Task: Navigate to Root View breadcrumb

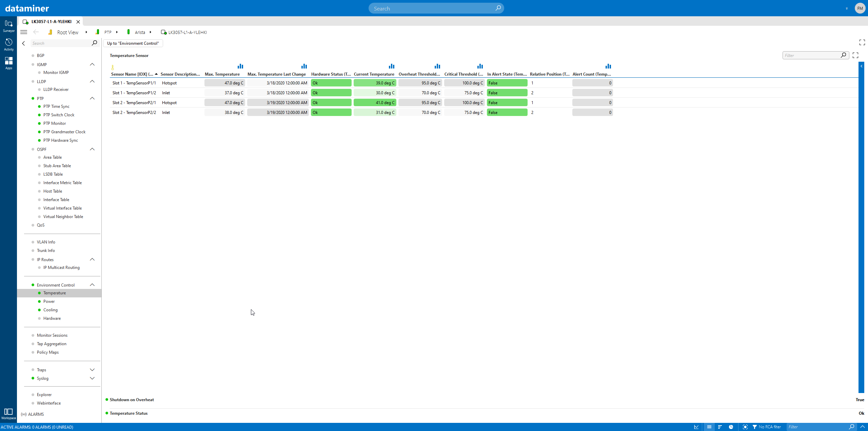Action: click(67, 32)
